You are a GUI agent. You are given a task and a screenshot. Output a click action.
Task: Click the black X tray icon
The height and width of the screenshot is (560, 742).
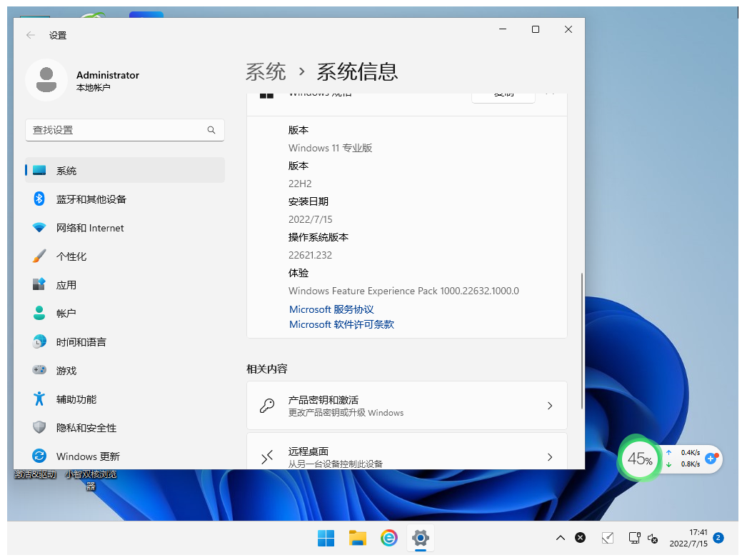[580, 538]
